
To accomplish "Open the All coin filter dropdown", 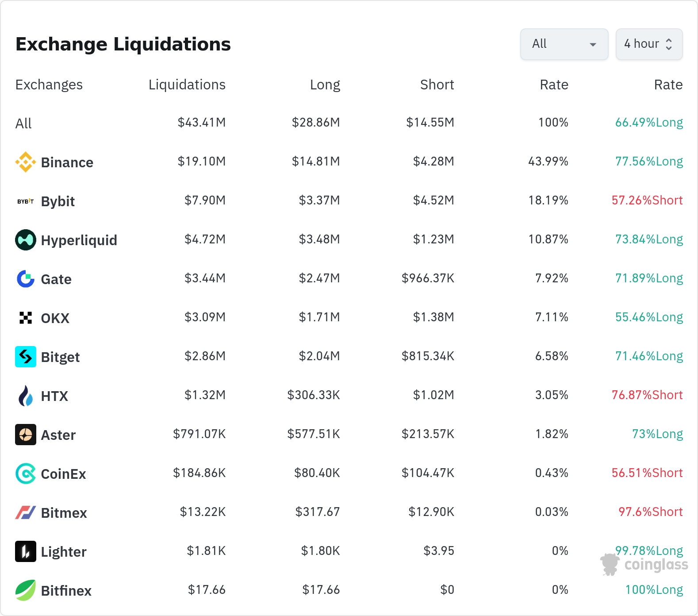I will [564, 44].
